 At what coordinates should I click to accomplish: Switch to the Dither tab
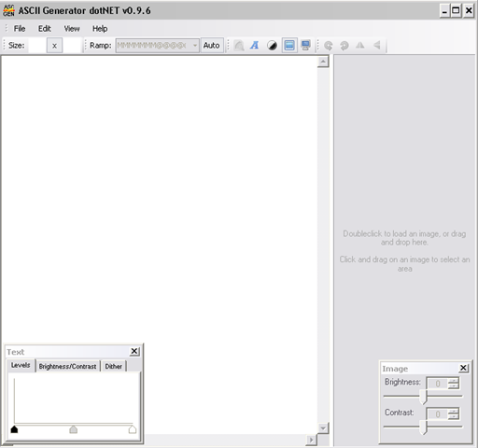pos(114,367)
